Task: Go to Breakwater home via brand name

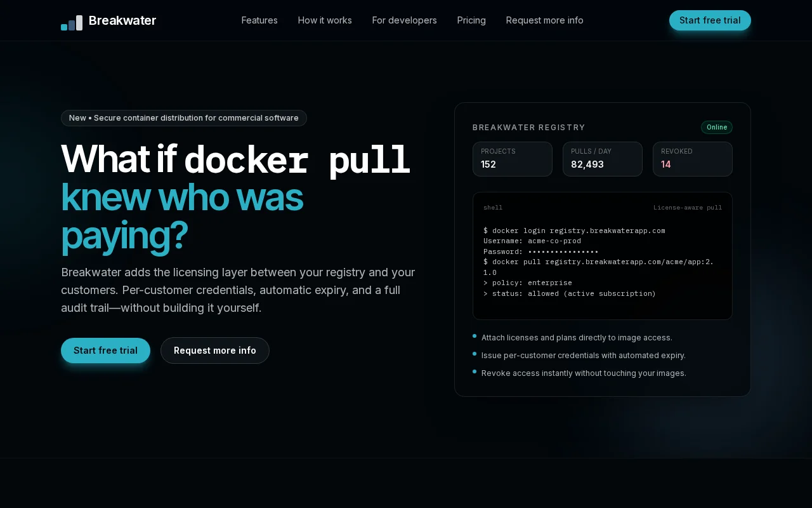Action: tap(122, 20)
